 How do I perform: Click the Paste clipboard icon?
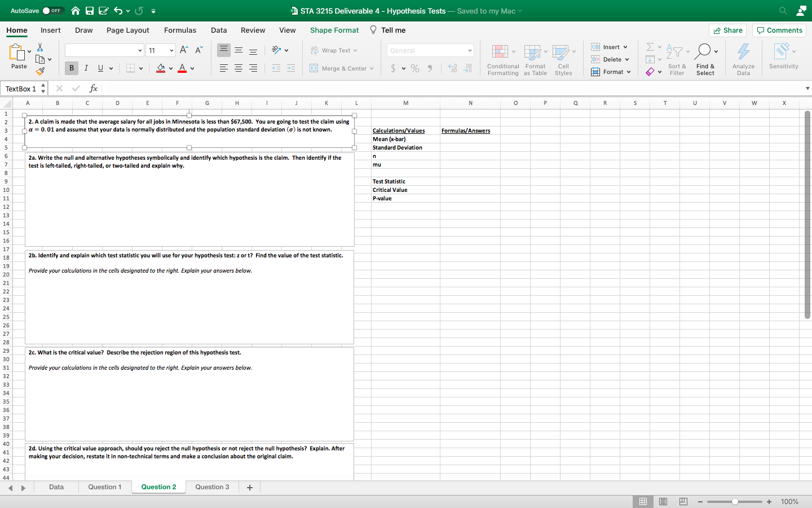coord(17,52)
